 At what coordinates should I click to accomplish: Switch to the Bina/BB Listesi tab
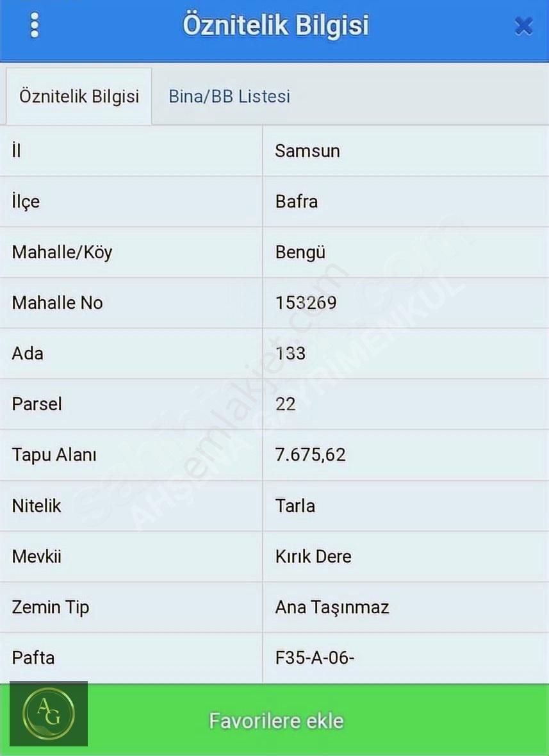(x=229, y=97)
